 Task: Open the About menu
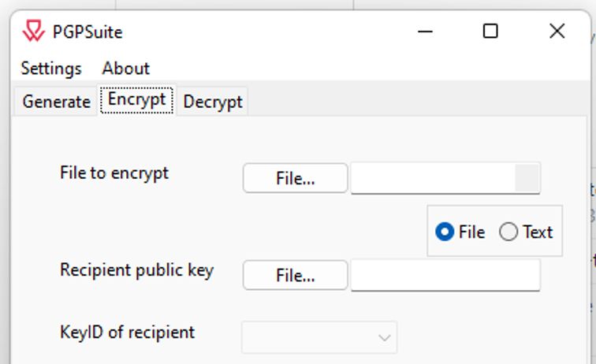(125, 69)
